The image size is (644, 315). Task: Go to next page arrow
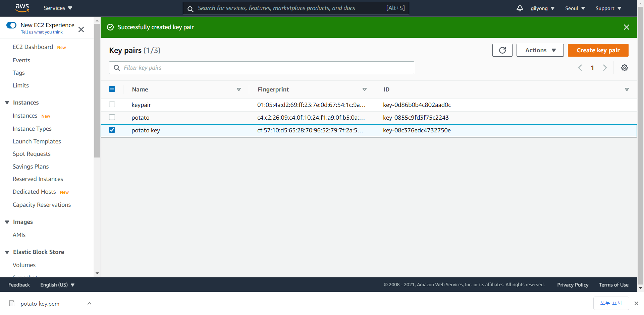click(605, 68)
